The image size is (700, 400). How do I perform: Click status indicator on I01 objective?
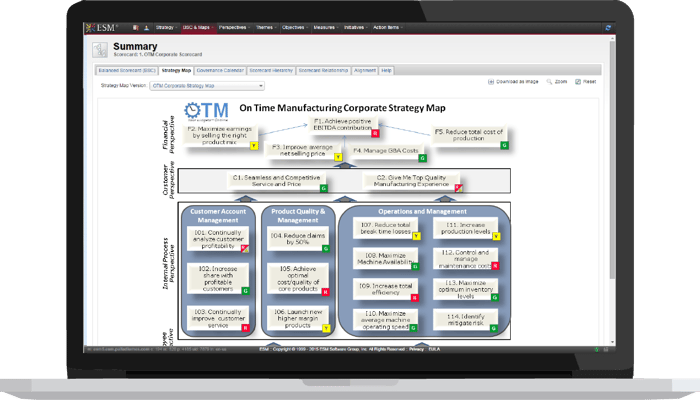pyautogui.click(x=245, y=249)
